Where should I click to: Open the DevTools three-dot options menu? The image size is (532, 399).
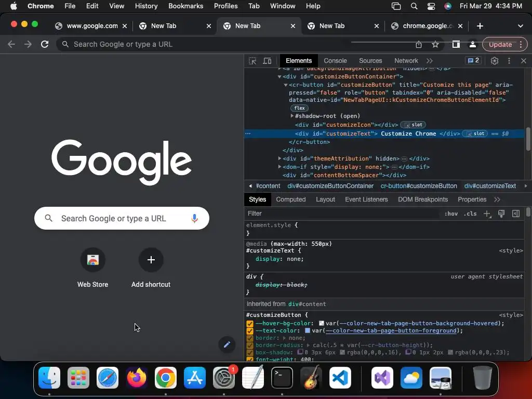coord(509,61)
